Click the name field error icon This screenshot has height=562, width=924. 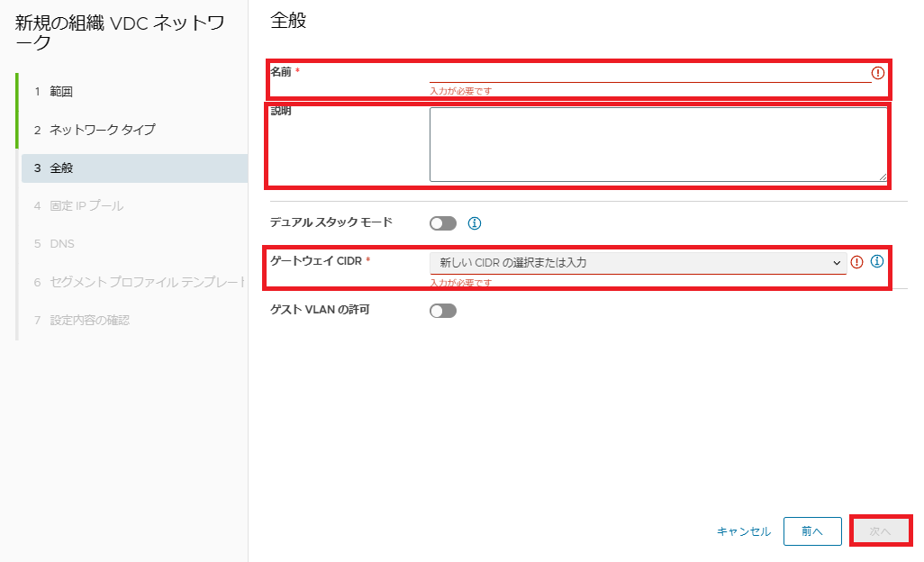(x=878, y=73)
